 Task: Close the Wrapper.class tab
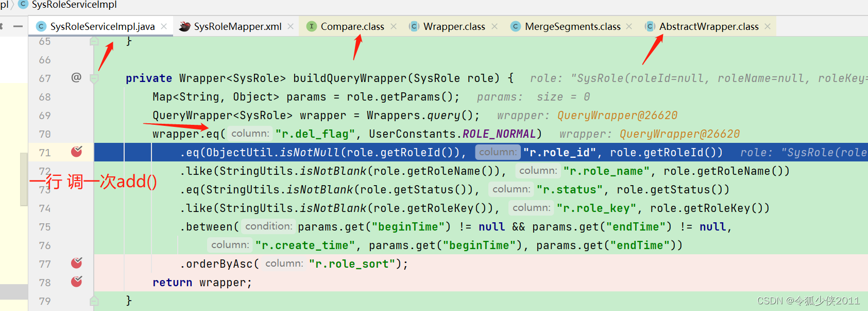click(495, 26)
